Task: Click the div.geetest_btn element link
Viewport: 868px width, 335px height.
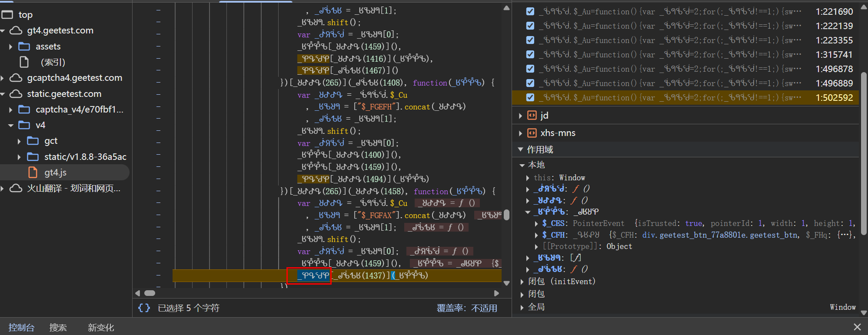Action: click(721, 235)
